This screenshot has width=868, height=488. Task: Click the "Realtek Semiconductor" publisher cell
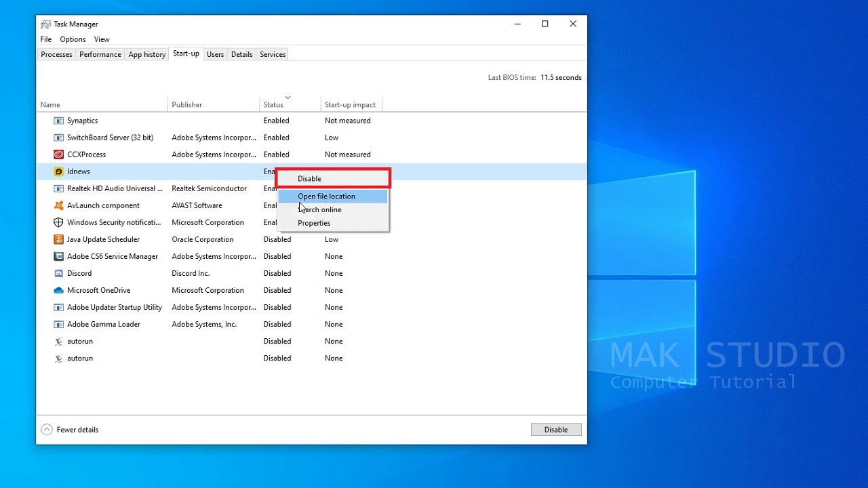click(x=210, y=188)
